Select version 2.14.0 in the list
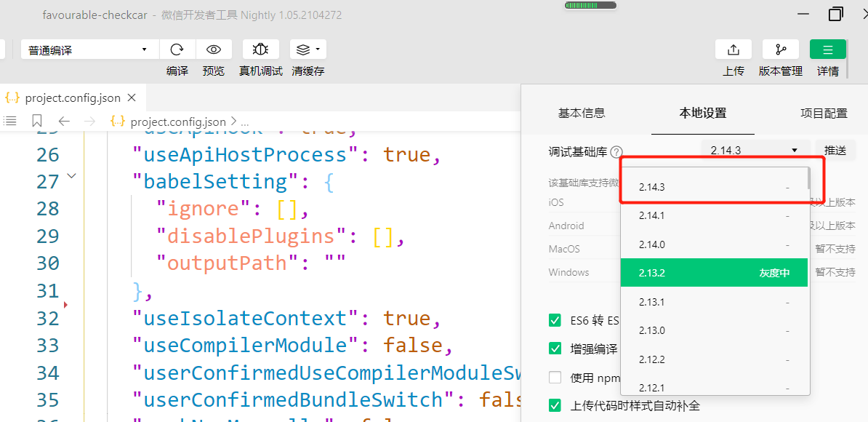The height and width of the screenshot is (422, 868). tap(714, 244)
